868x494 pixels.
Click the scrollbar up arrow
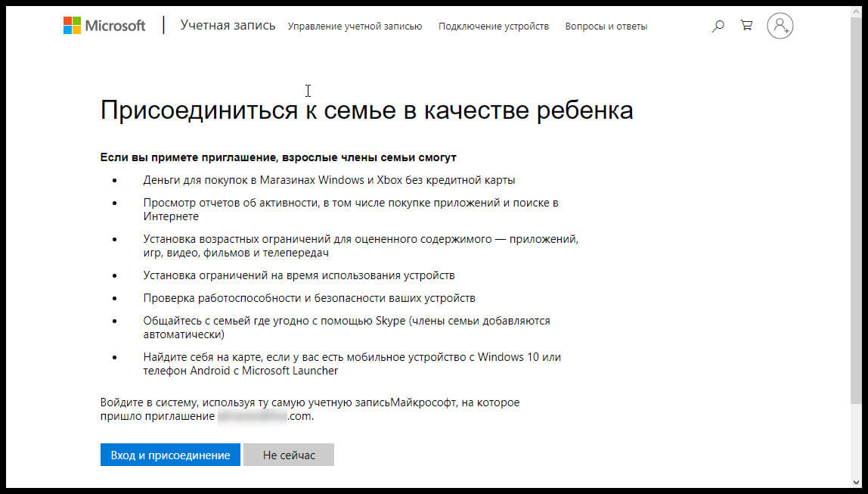point(856,11)
